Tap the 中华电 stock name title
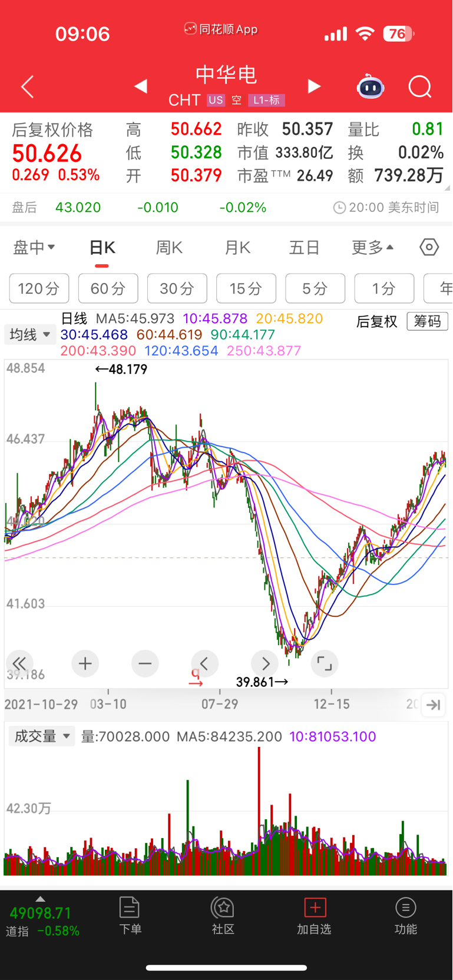The image size is (453, 980). [x=227, y=75]
